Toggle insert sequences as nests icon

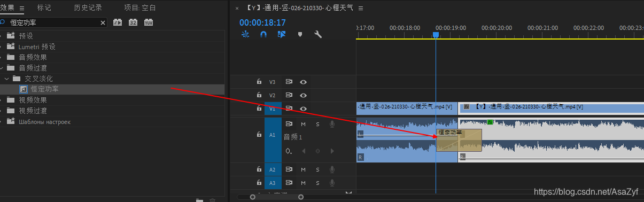point(245,34)
